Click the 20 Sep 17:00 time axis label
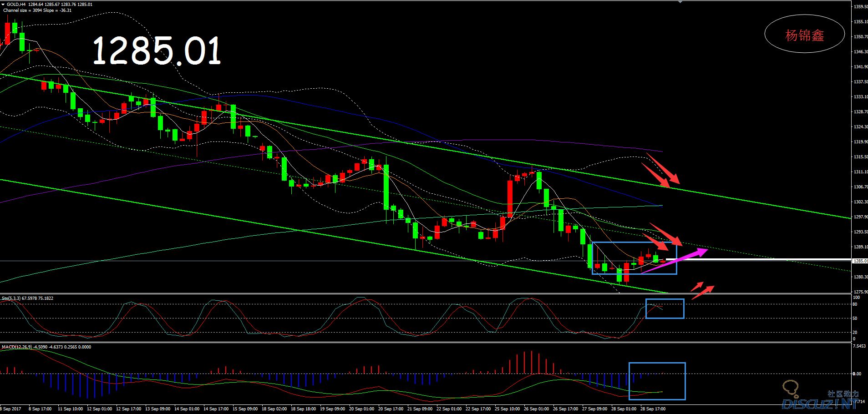Viewport: 868px width, 414px height. (391, 409)
